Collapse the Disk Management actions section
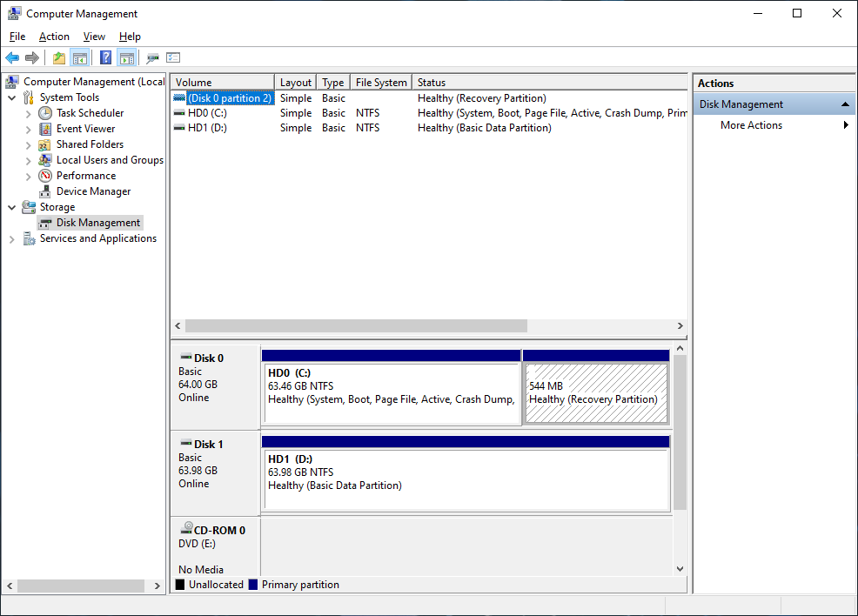Screen dimensions: 858x616 845,104
